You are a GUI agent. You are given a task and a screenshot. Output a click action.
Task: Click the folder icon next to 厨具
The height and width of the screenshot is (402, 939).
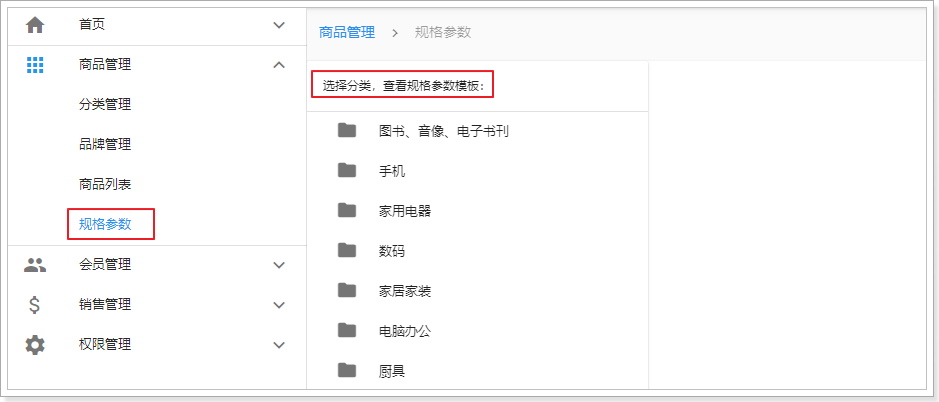click(347, 370)
